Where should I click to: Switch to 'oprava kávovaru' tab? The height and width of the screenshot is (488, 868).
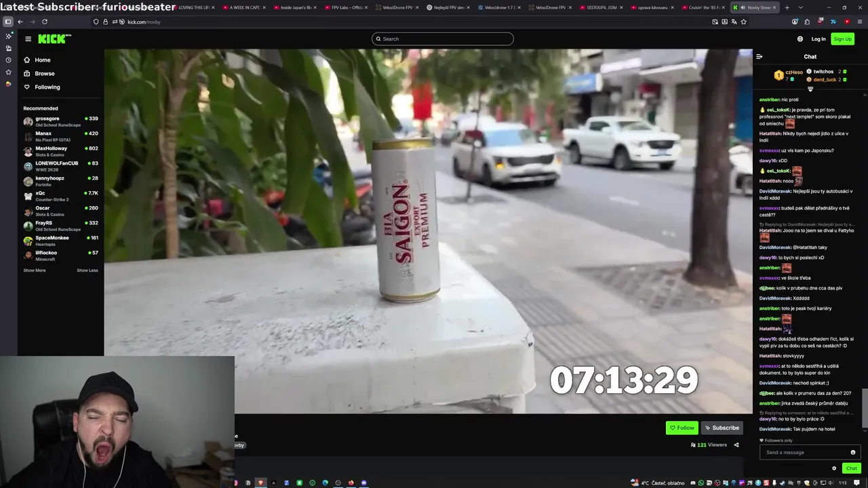click(652, 7)
